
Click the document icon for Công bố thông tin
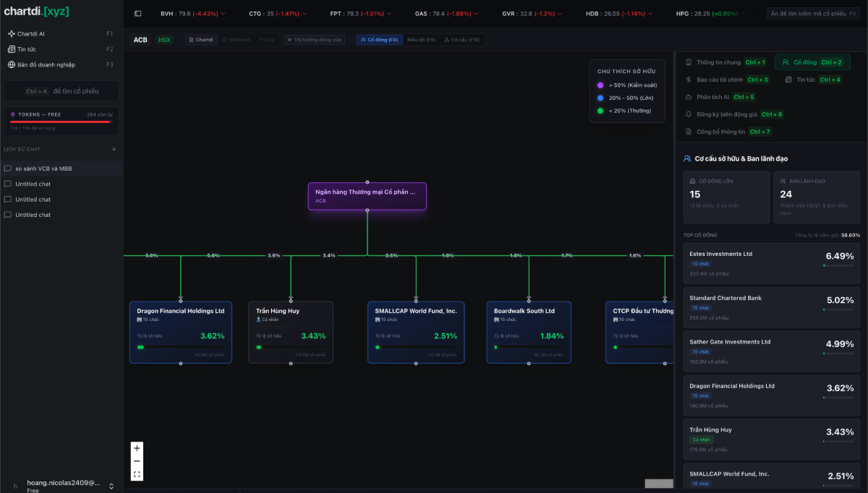(x=689, y=132)
